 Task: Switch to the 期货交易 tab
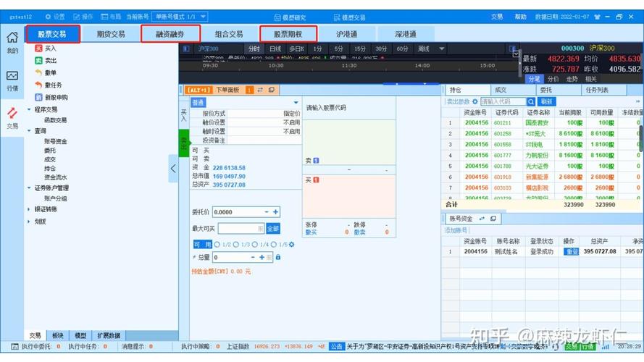(x=111, y=34)
